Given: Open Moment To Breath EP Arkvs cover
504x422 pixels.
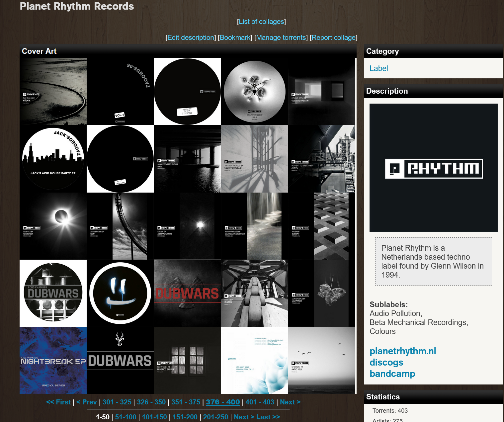Looking at the screenshot, I should (322, 159).
